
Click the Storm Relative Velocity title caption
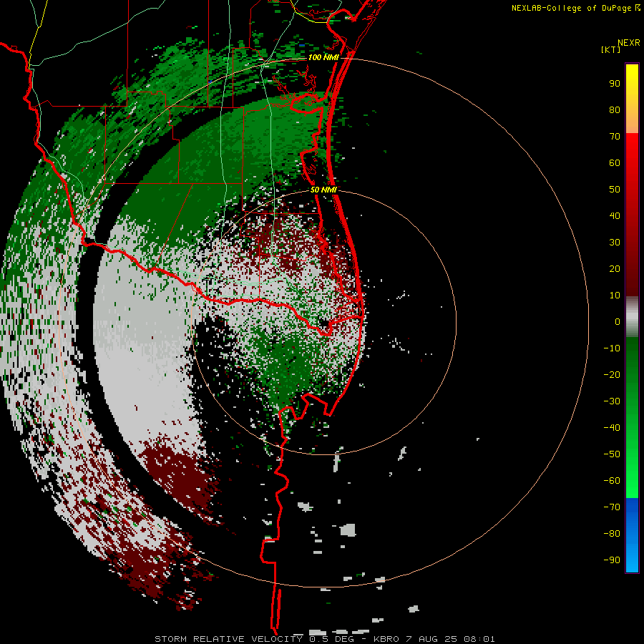[229, 639]
